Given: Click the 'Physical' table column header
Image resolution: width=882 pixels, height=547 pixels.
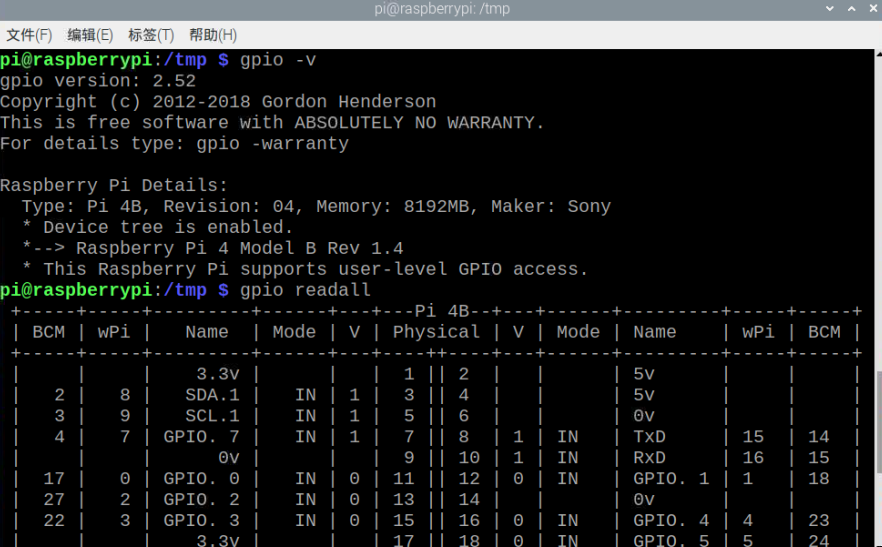Looking at the screenshot, I should pyautogui.click(x=436, y=332).
